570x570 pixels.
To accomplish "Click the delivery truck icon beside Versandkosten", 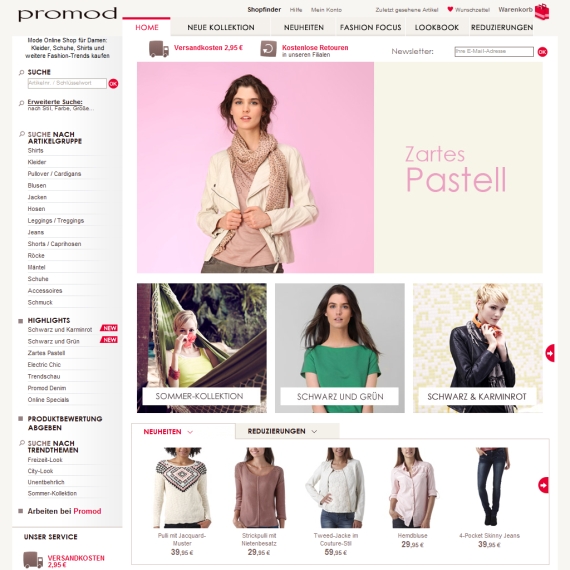I will (159, 49).
